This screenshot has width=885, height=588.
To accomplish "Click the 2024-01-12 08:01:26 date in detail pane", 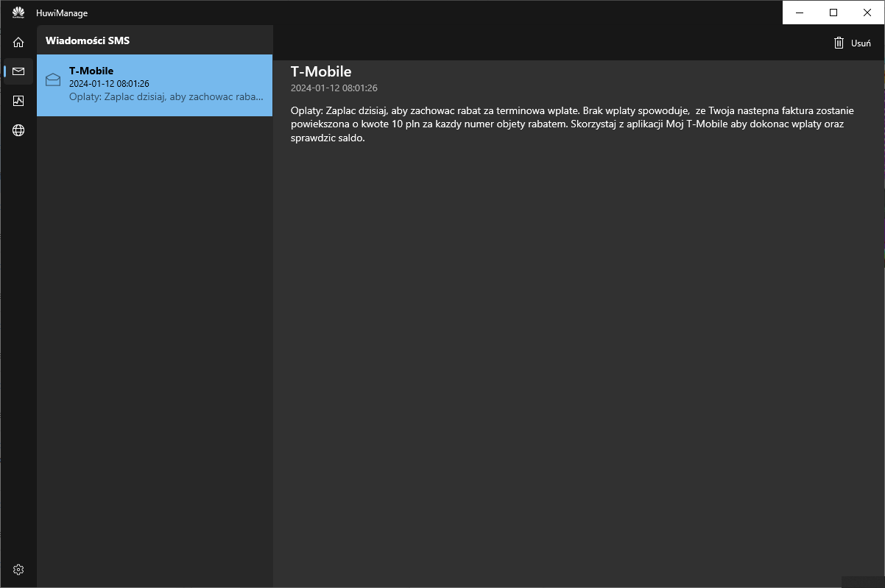I will click(x=334, y=88).
